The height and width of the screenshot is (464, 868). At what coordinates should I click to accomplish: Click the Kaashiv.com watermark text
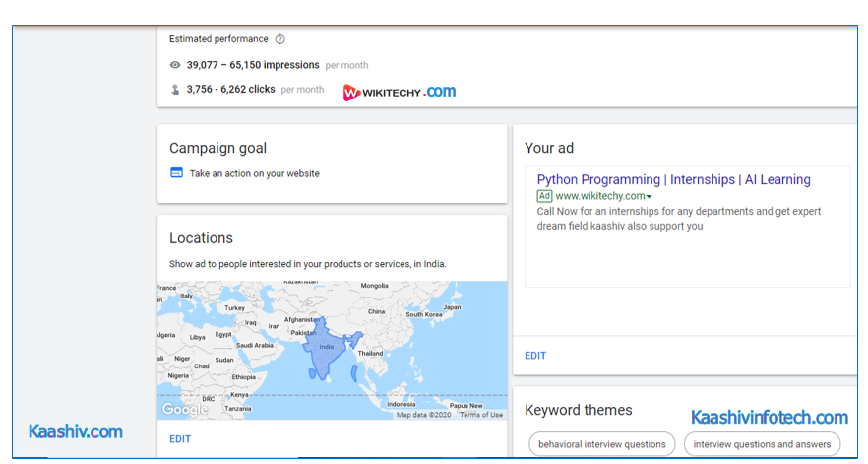pos(76,431)
